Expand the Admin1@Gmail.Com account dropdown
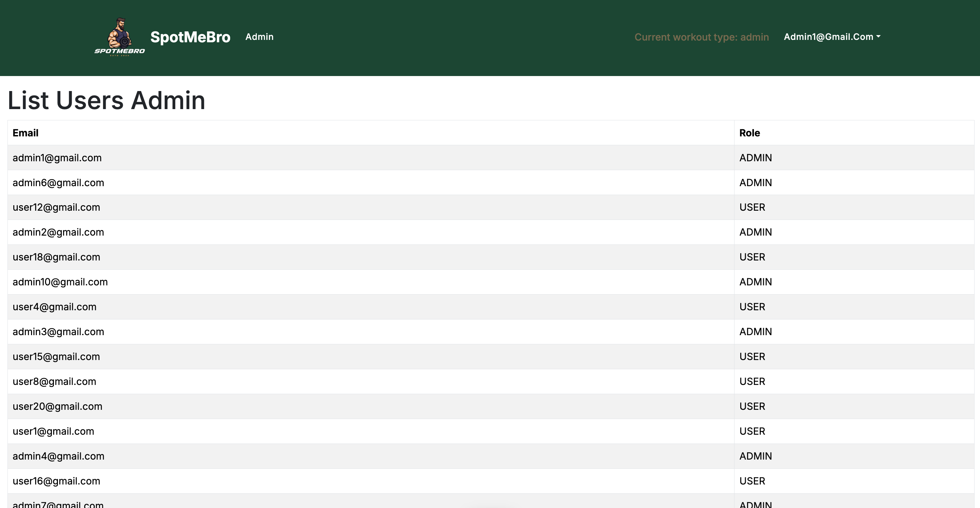This screenshot has width=980, height=508. click(832, 37)
